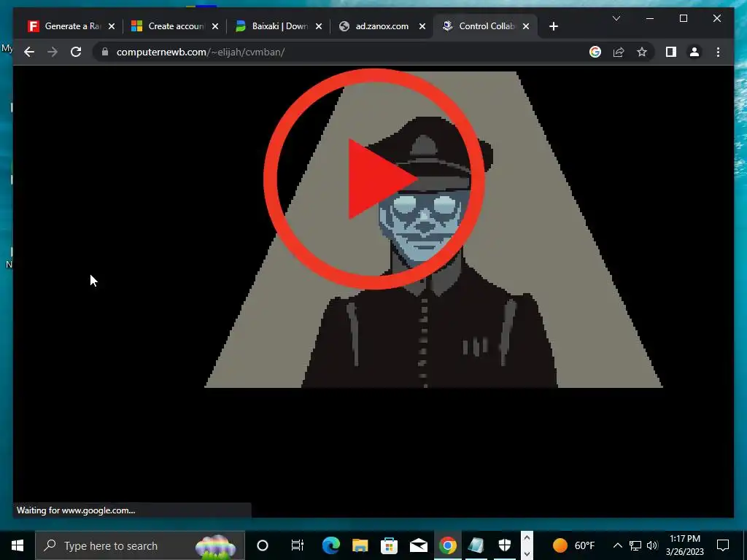
Task: Open the network status tray icon
Action: click(635, 545)
